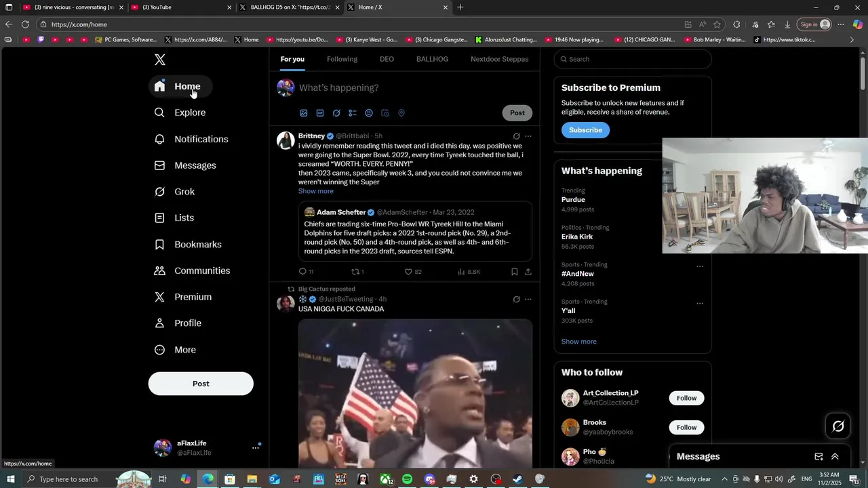
Task: Click the Search X input field
Action: (x=633, y=59)
